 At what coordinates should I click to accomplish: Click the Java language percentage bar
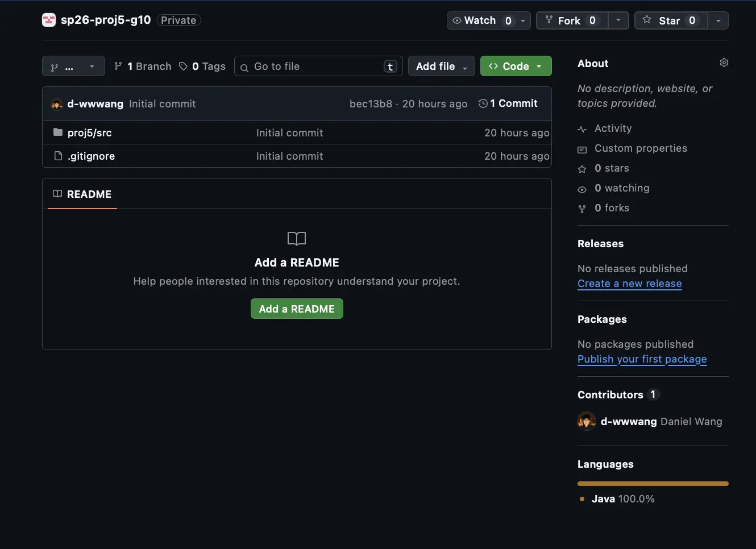click(653, 484)
